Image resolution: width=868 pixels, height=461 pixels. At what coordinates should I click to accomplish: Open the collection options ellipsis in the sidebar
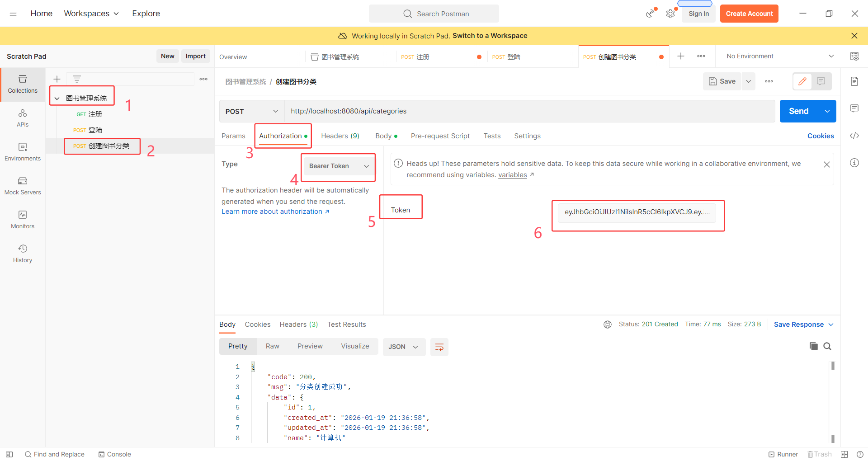coord(203,79)
